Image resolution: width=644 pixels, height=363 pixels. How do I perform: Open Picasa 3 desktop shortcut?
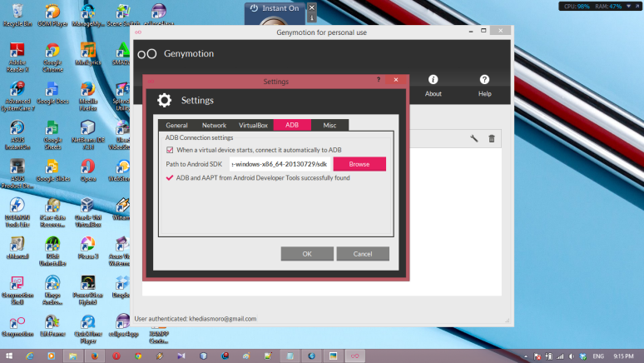pyautogui.click(x=88, y=248)
